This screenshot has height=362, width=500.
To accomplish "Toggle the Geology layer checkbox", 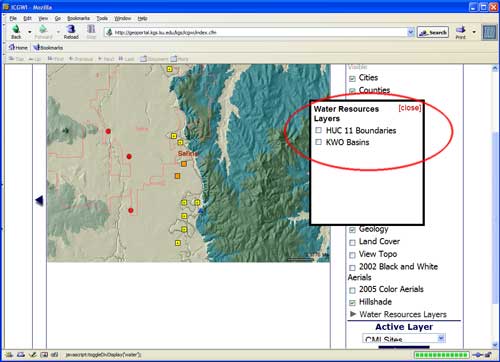I will coord(352,230).
